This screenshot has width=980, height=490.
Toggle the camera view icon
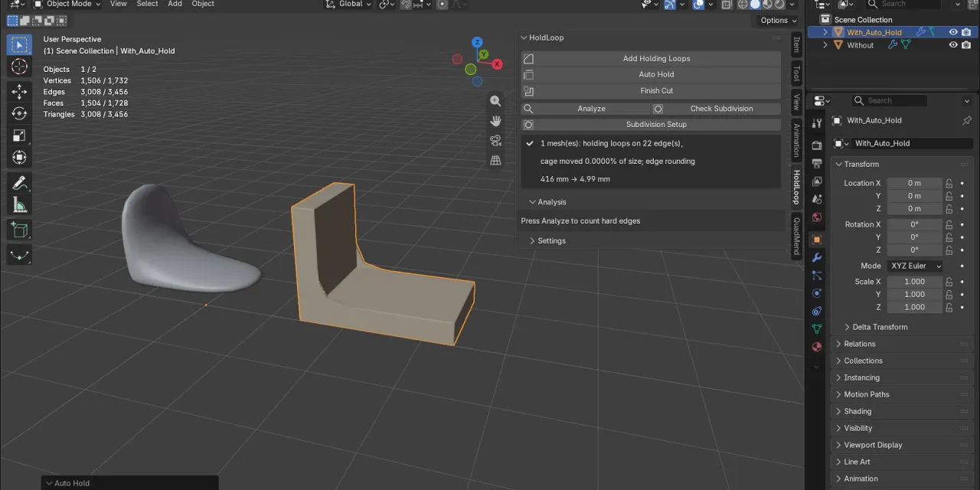(495, 140)
